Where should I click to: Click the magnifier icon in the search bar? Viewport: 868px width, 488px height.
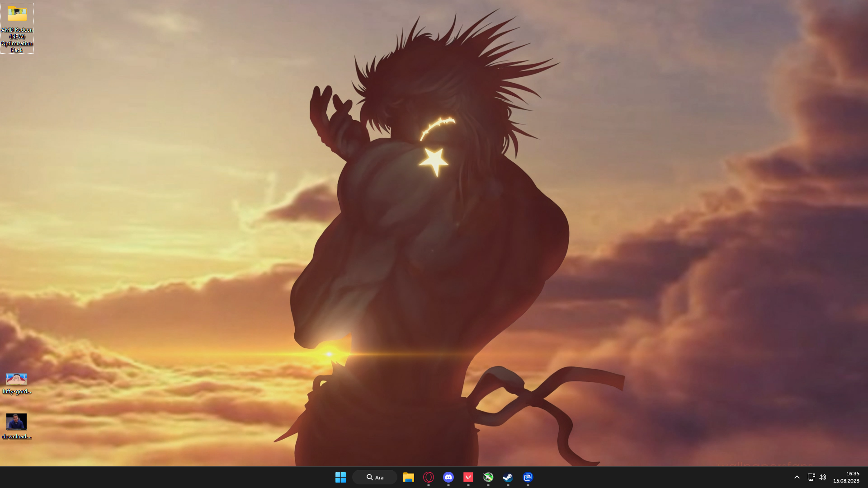370,477
